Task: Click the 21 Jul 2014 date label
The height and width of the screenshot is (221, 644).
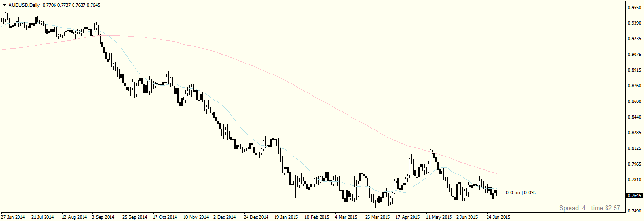Action: pyautogui.click(x=43, y=217)
